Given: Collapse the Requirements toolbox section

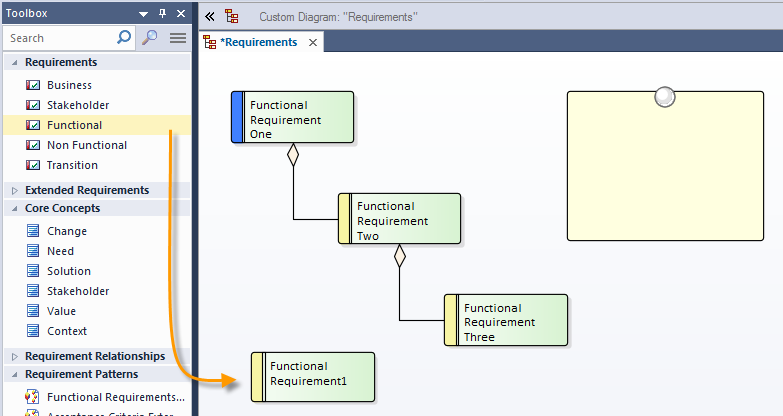Looking at the screenshot, I should pyautogui.click(x=15, y=62).
